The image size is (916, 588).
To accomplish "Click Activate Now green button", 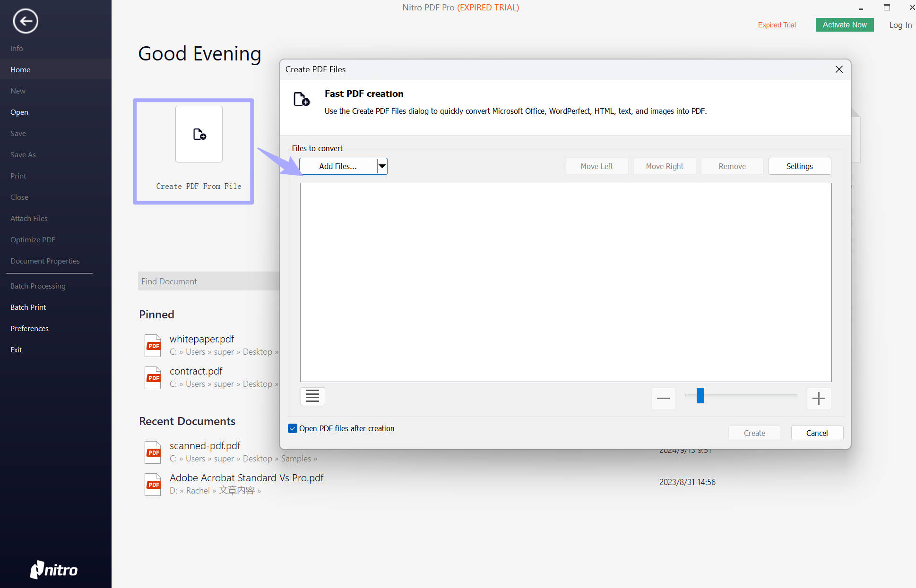I will click(844, 25).
